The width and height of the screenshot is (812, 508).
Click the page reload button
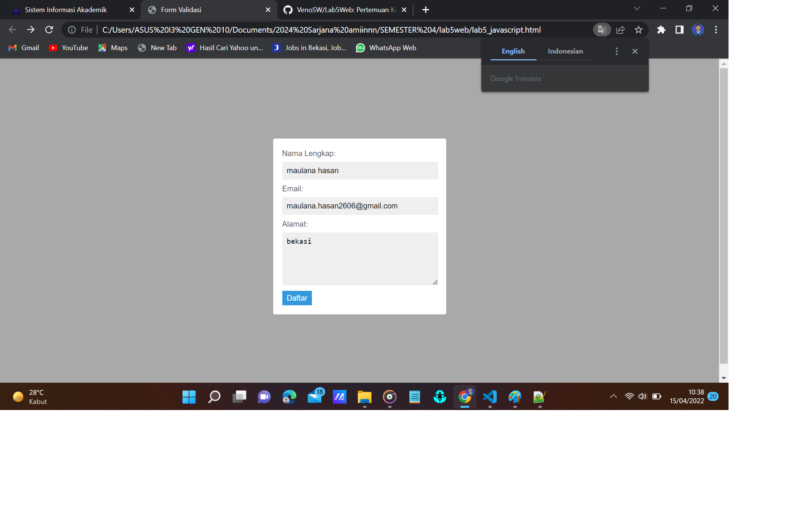point(49,30)
